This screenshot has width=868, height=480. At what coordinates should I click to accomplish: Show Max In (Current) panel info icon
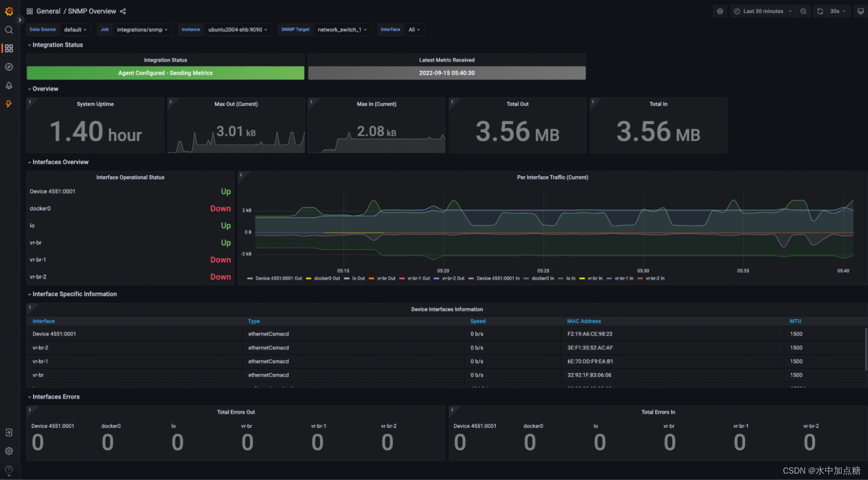(311, 101)
